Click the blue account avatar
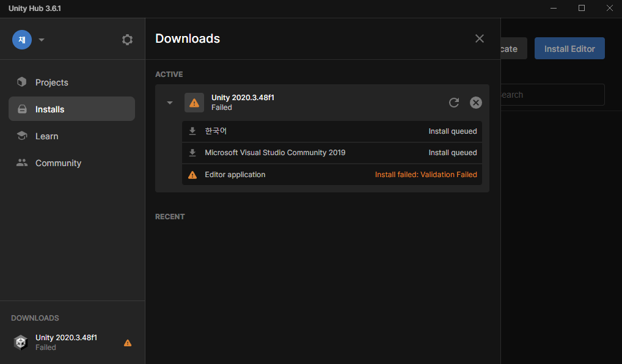This screenshot has height=364, width=622. [x=22, y=40]
